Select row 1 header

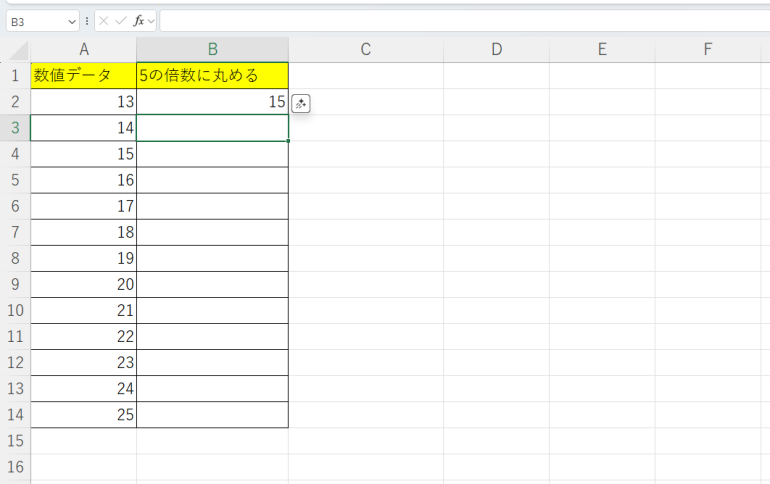tap(15, 76)
